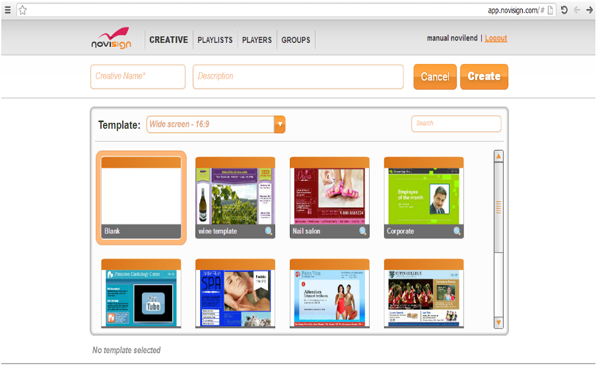Click the orange Create button
Screen dimensions: 600x371
point(484,76)
